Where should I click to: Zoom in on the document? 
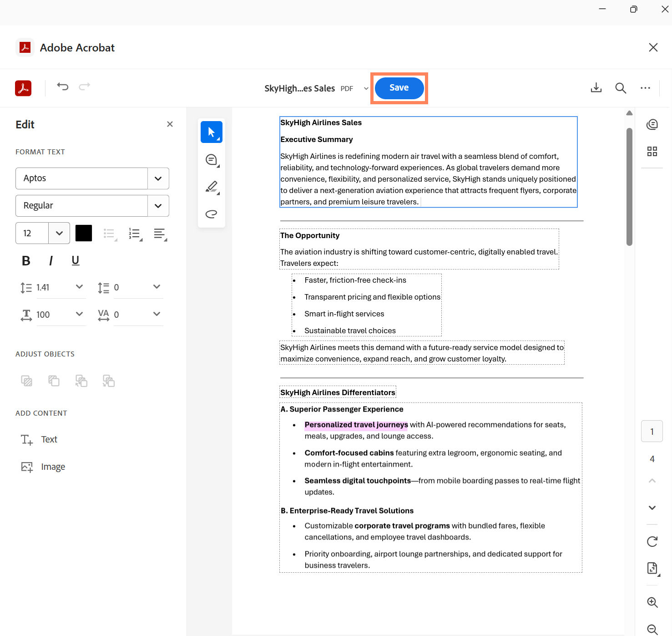coord(652,602)
